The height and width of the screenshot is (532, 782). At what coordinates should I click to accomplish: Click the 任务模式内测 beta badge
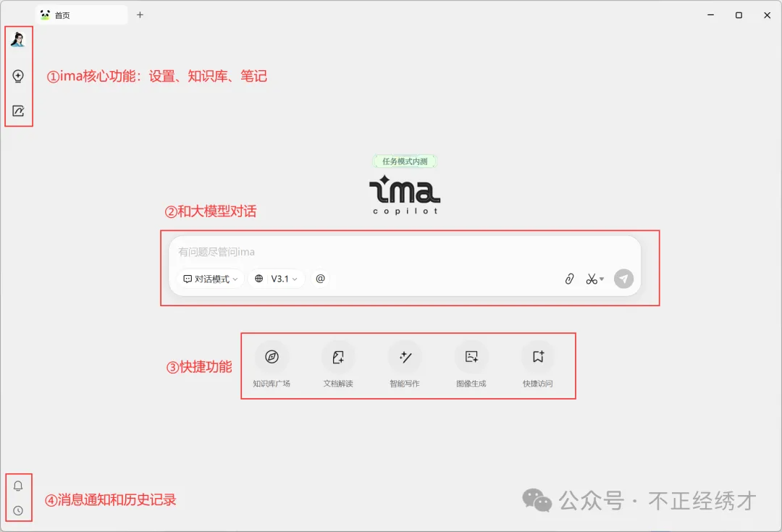click(x=405, y=161)
